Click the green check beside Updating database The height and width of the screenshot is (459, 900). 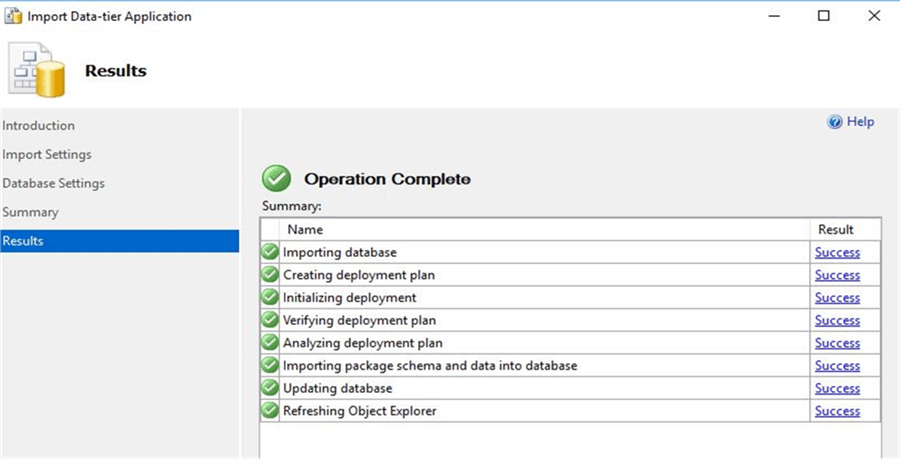(270, 388)
